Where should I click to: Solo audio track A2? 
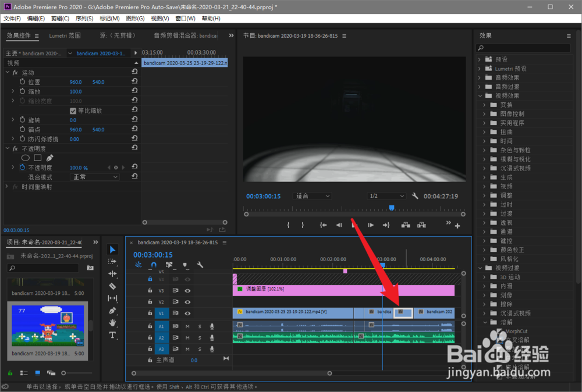coord(200,338)
